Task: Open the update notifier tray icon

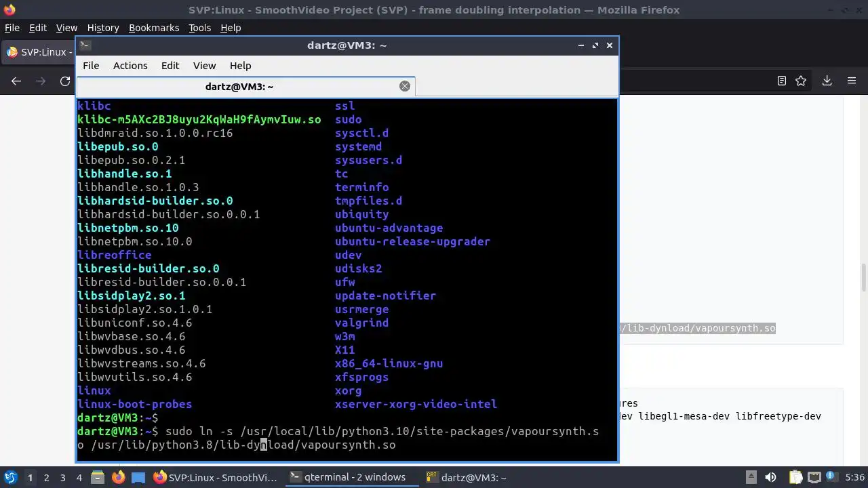Action: pyautogui.click(x=832, y=477)
